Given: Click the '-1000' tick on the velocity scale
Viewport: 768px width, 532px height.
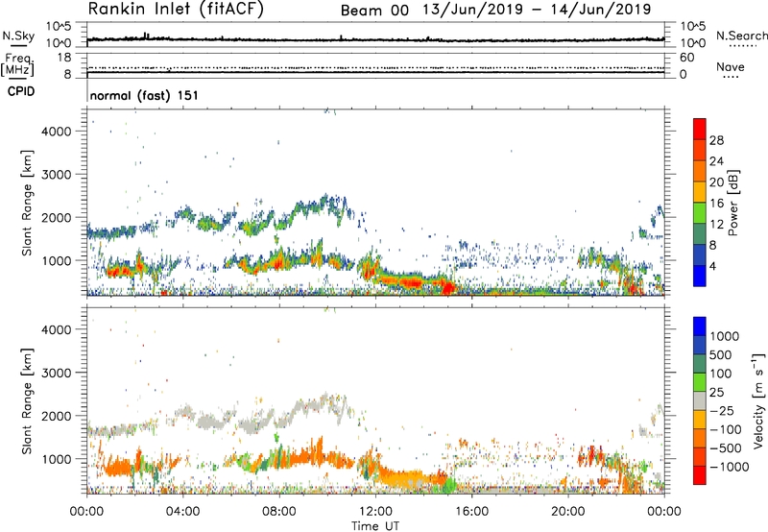Looking at the screenshot, I should (730, 467).
